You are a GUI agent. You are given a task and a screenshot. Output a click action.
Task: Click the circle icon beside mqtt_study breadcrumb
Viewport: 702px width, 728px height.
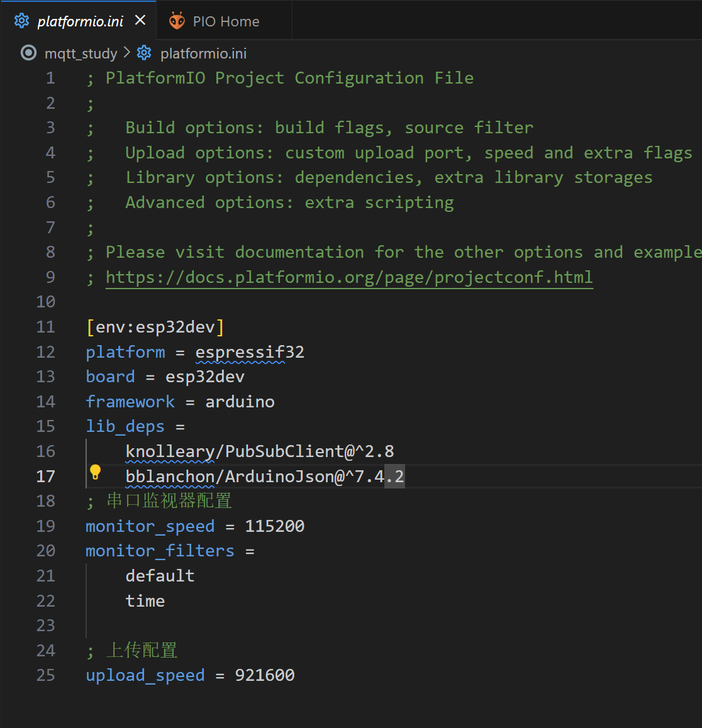coord(29,53)
